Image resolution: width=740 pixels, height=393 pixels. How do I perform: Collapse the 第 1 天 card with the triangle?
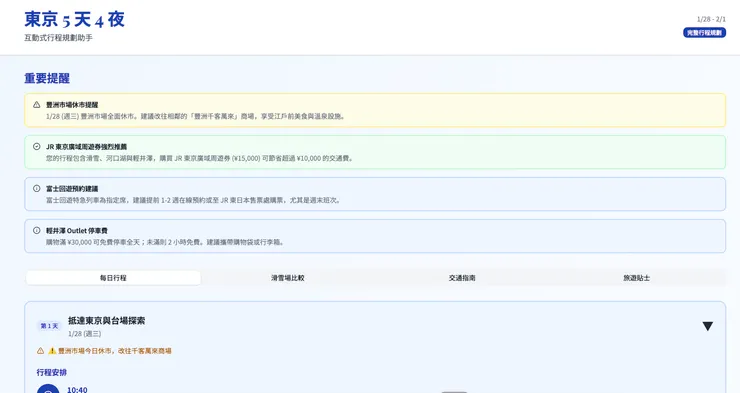coord(707,326)
